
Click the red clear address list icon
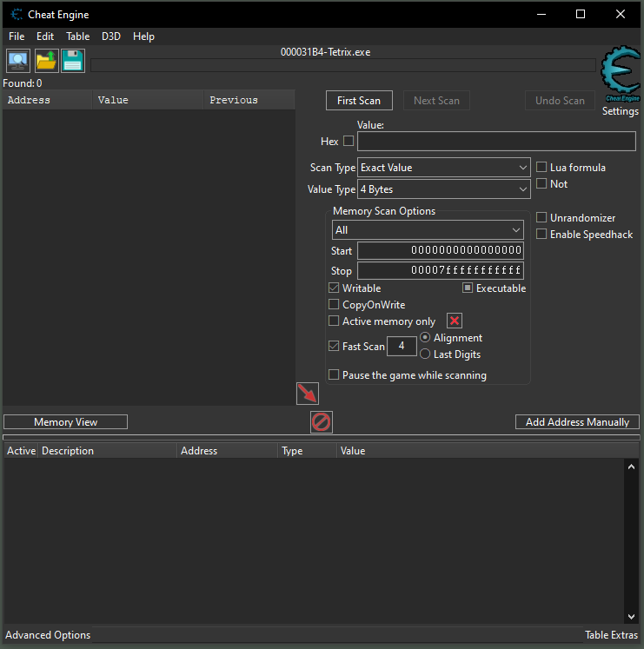point(322,422)
